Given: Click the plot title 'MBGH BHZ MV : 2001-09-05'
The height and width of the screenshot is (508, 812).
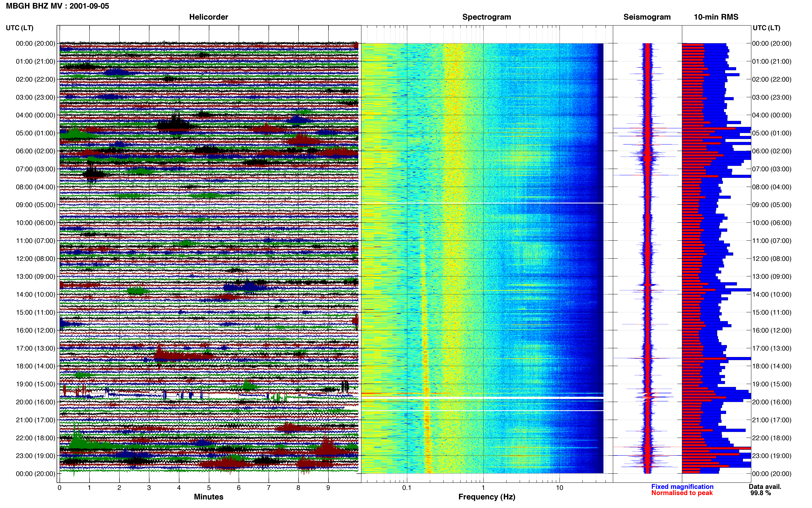Looking at the screenshot, I should (57, 6).
